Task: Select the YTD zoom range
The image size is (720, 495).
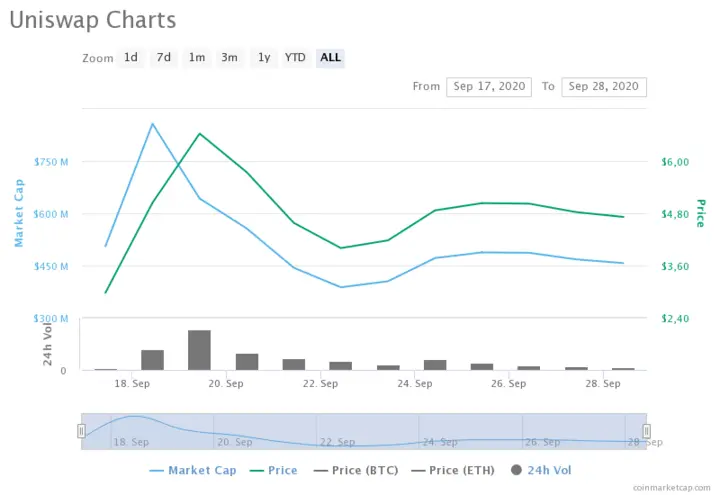Action: [295, 58]
